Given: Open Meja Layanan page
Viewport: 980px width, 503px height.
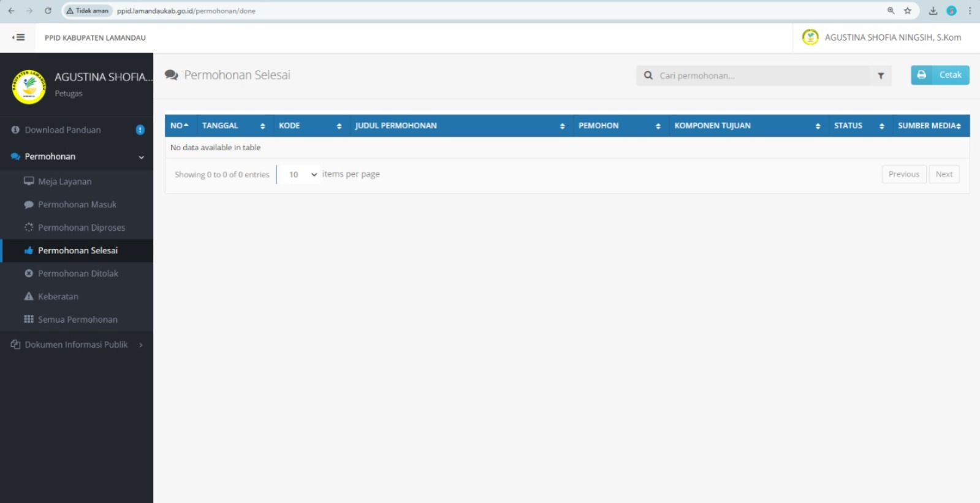Looking at the screenshot, I should click(x=77, y=182).
